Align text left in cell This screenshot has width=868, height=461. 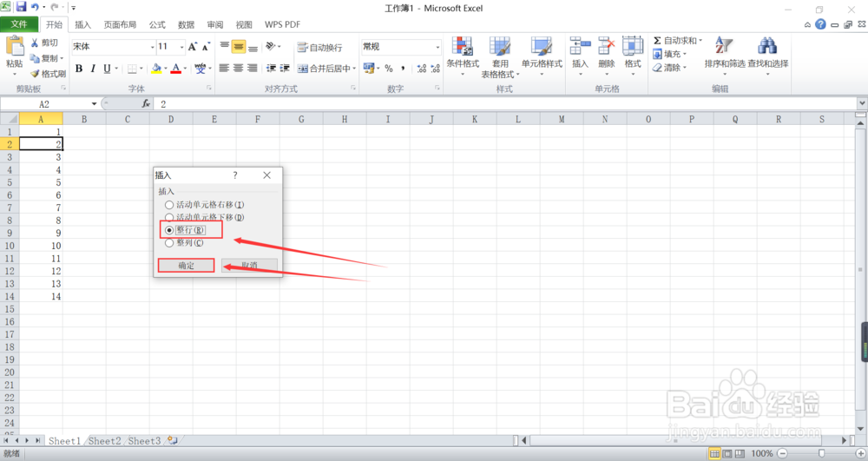click(224, 68)
